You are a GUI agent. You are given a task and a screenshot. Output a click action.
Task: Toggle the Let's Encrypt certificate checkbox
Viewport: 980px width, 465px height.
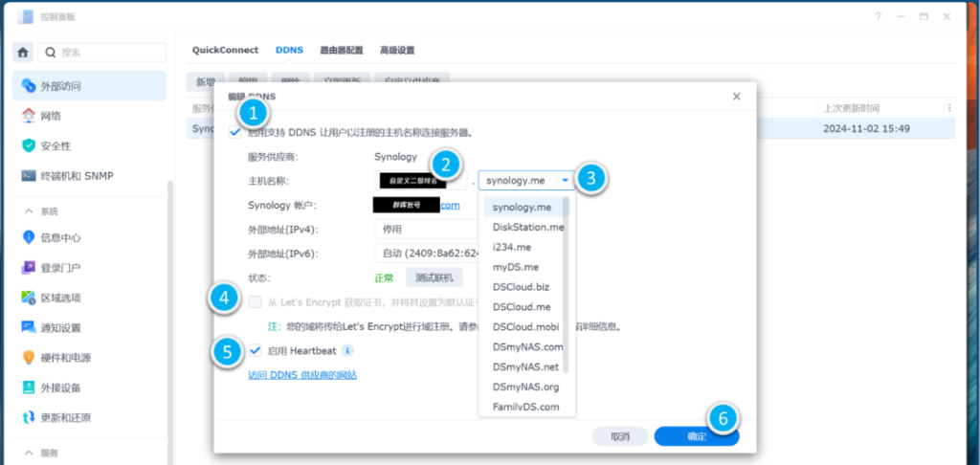[x=255, y=302]
